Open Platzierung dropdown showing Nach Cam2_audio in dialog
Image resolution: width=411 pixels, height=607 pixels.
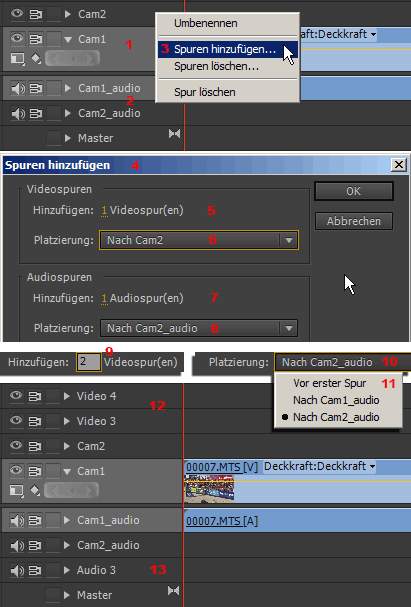tap(199, 328)
